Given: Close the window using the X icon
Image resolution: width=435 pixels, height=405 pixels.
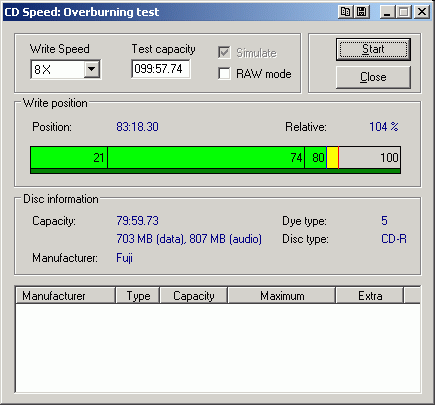Looking at the screenshot, I should pyautogui.click(x=422, y=12).
